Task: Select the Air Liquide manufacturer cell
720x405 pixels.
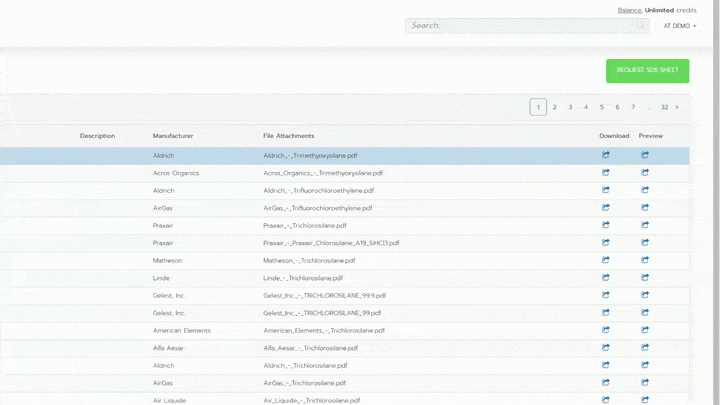Action: pos(169,400)
